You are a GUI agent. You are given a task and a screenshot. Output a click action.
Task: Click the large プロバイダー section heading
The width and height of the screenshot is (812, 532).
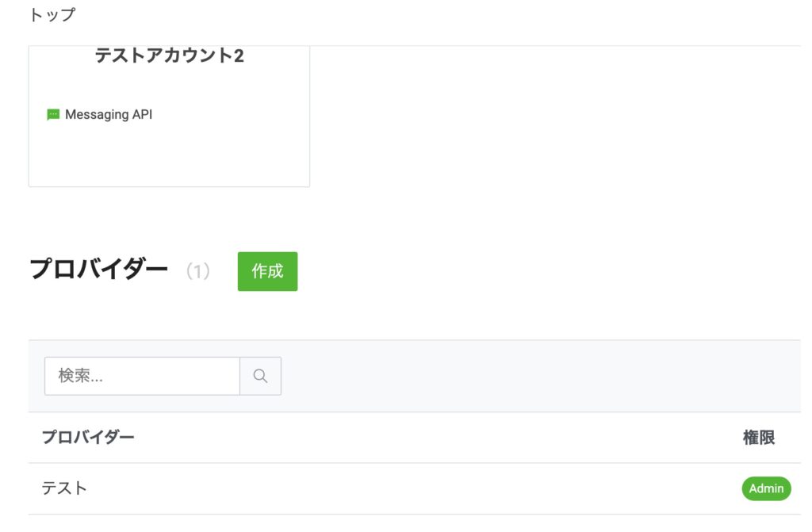pos(98,270)
